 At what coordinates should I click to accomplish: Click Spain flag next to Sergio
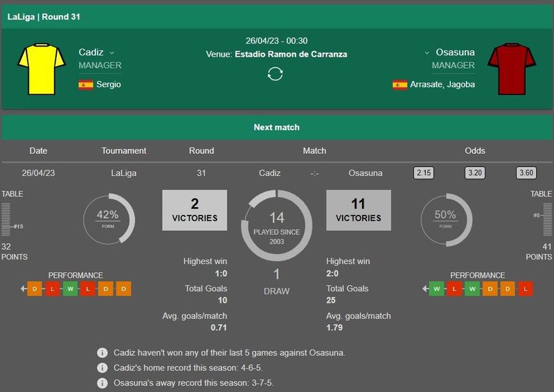[86, 84]
